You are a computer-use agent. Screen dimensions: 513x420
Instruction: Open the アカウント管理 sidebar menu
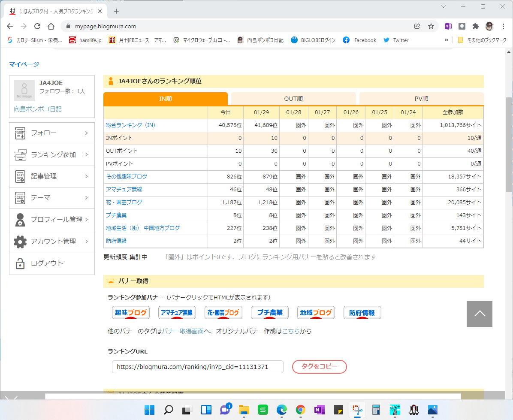click(52, 242)
